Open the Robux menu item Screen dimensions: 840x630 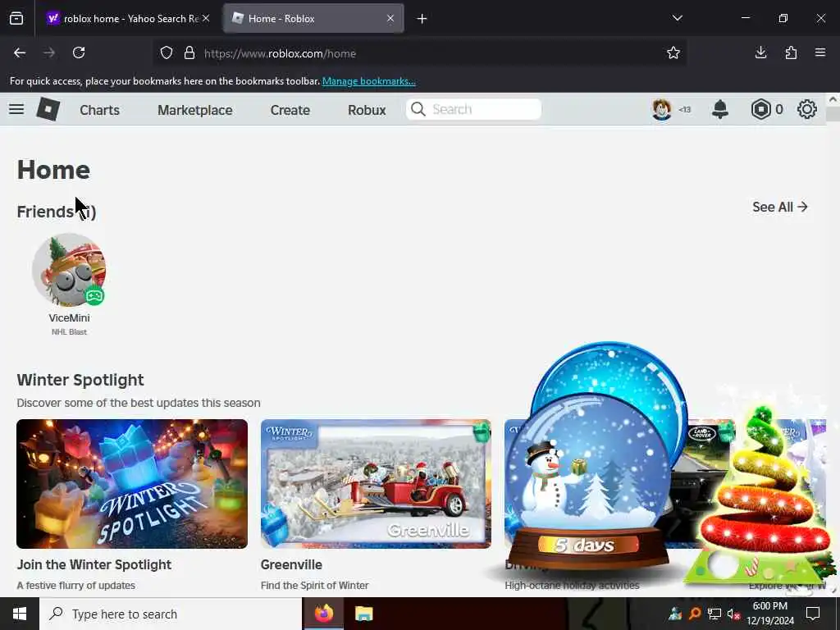click(x=367, y=110)
